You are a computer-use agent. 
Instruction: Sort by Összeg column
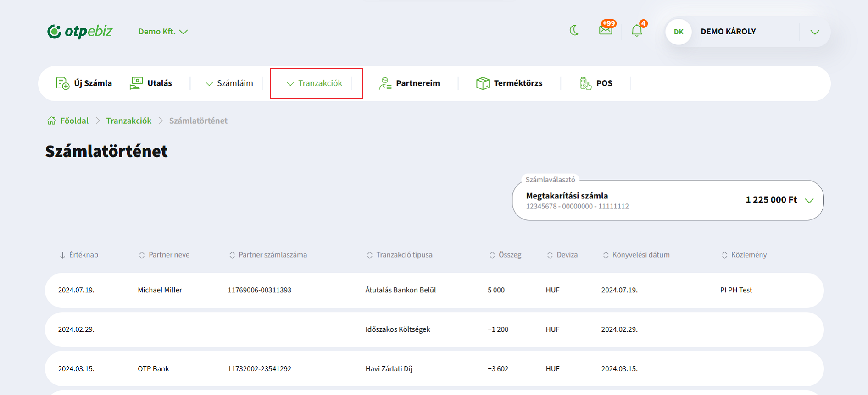[x=505, y=255]
